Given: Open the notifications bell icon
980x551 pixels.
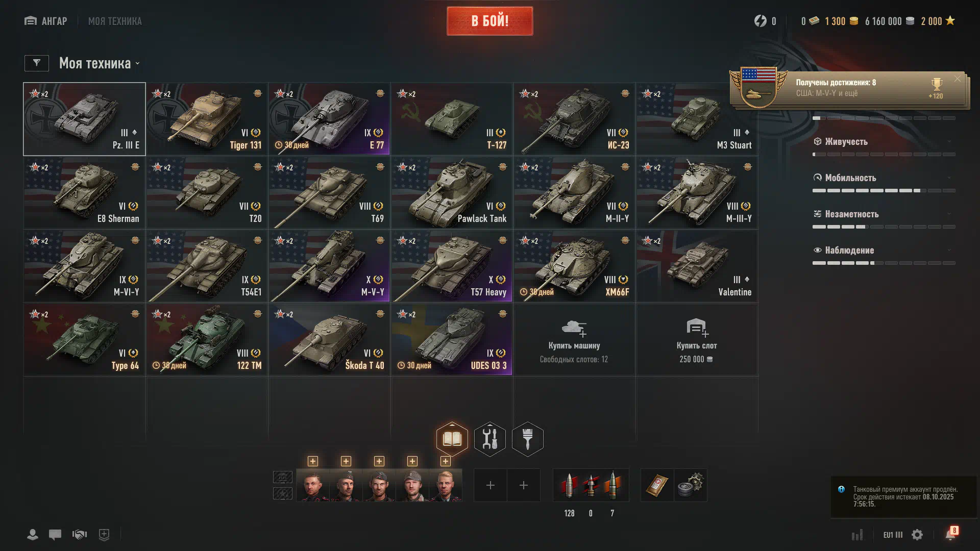Looking at the screenshot, I should [x=950, y=534].
